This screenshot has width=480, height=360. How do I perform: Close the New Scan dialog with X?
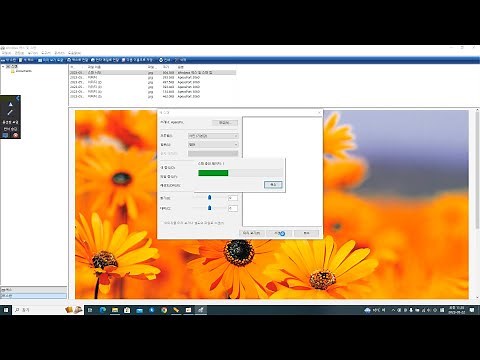[x=319, y=113]
